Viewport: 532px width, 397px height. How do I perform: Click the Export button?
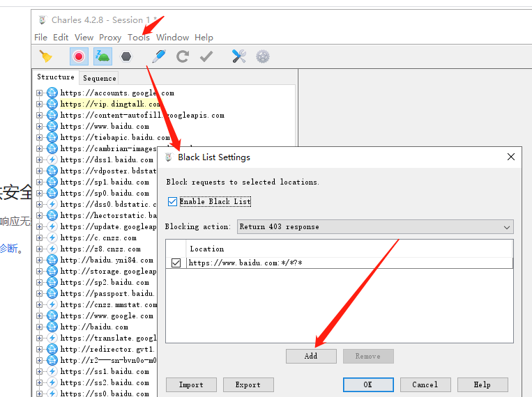[x=248, y=384]
